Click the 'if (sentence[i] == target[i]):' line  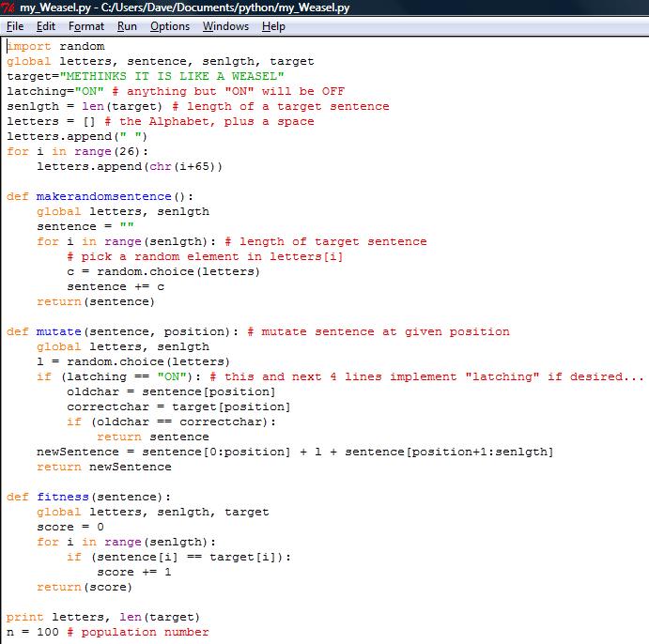pos(178,558)
